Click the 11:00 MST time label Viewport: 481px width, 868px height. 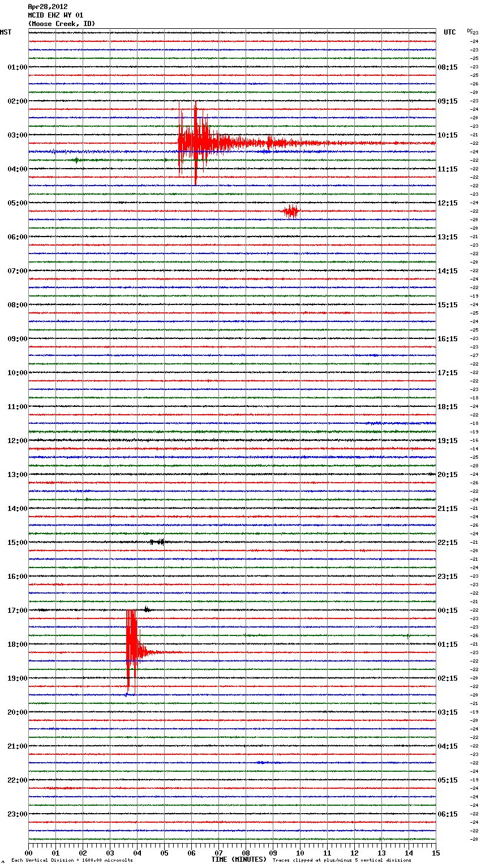[18, 407]
